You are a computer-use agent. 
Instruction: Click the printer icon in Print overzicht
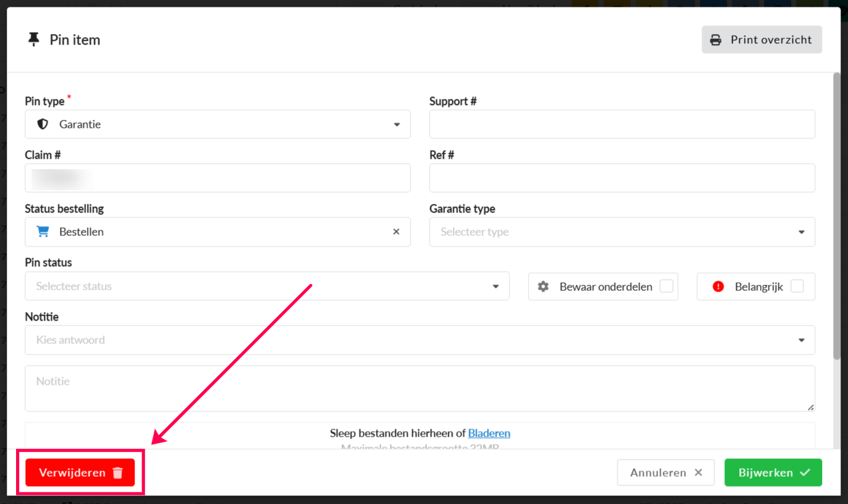pos(716,40)
